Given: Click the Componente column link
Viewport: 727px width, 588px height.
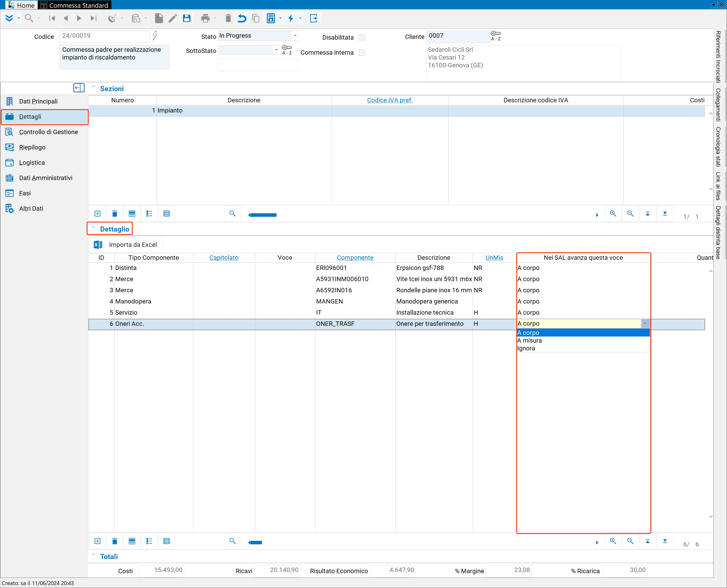Looking at the screenshot, I should [355, 258].
